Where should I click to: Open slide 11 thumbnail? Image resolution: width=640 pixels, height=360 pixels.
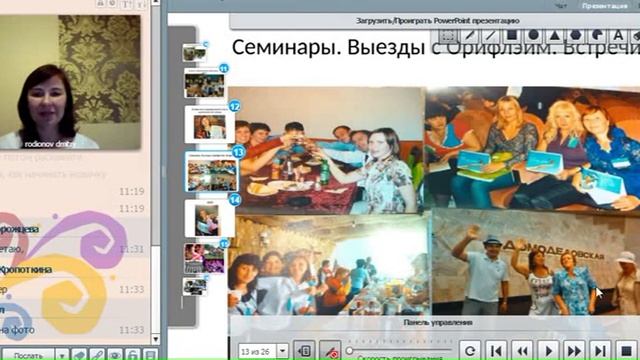pyautogui.click(x=204, y=83)
